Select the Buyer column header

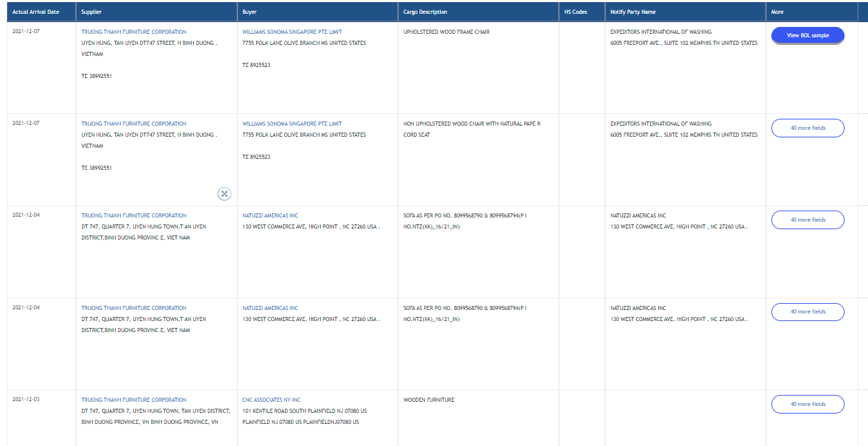click(x=249, y=12)
